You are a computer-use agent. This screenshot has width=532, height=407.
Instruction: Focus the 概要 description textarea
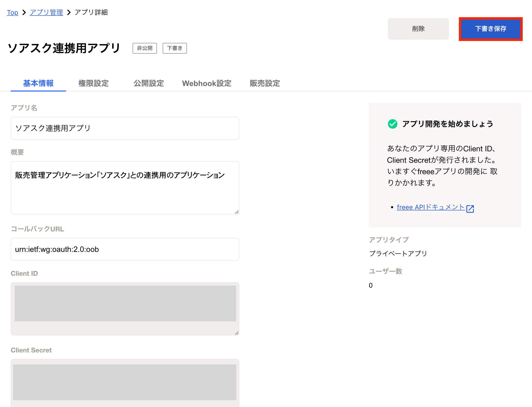[x=125, y=188]
